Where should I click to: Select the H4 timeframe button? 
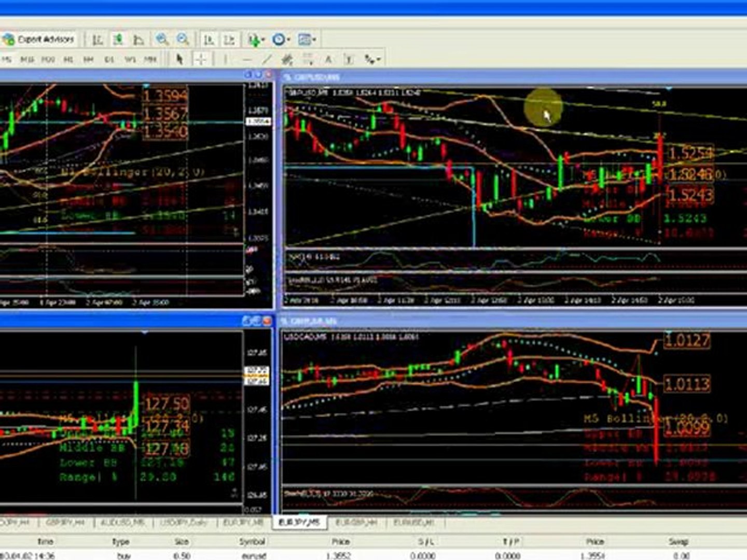pyautogui.click(x=88, y=60)
